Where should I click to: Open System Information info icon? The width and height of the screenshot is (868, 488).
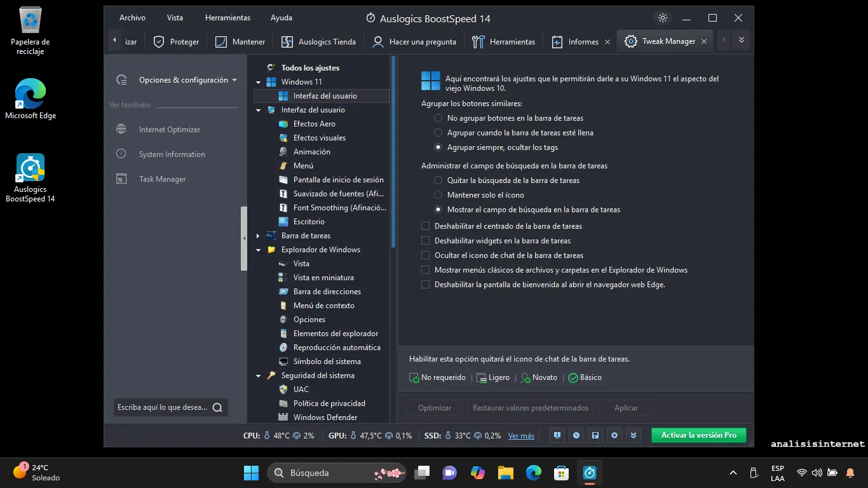point(121,154)
